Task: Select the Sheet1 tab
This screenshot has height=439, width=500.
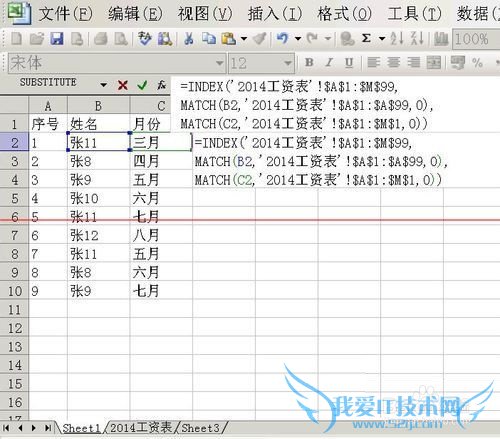Action: [x=81, y=428]
